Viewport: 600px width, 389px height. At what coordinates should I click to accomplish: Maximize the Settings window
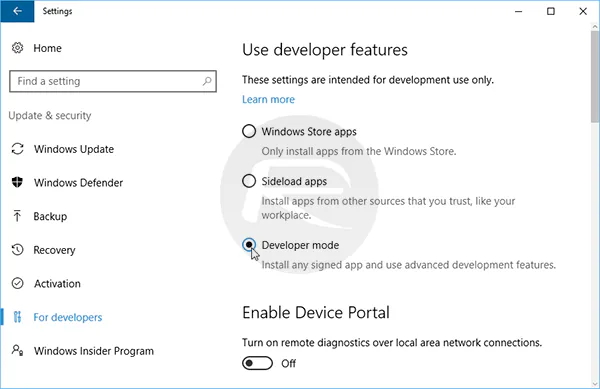[551, 11]
